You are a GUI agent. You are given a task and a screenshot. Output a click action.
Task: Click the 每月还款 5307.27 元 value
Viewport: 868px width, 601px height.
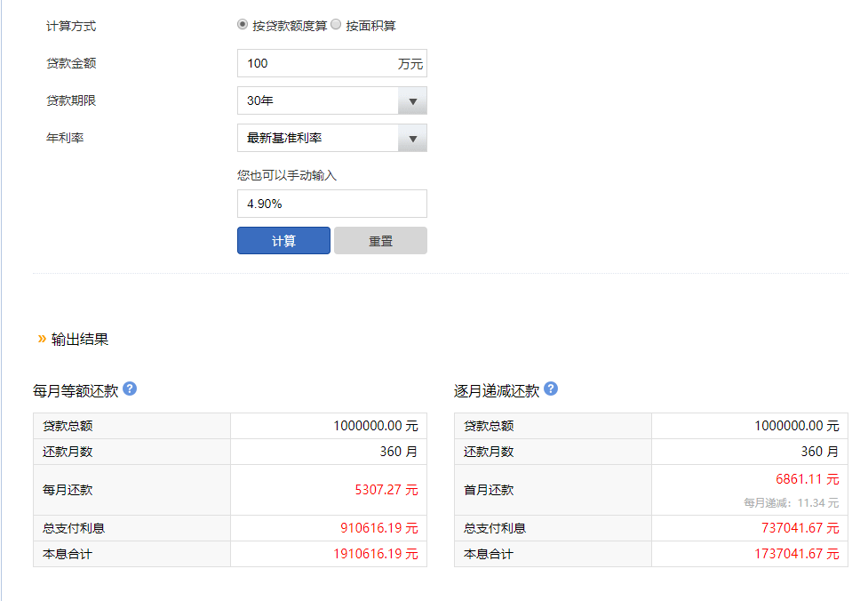pyautogui.click(x=386, y=490)
